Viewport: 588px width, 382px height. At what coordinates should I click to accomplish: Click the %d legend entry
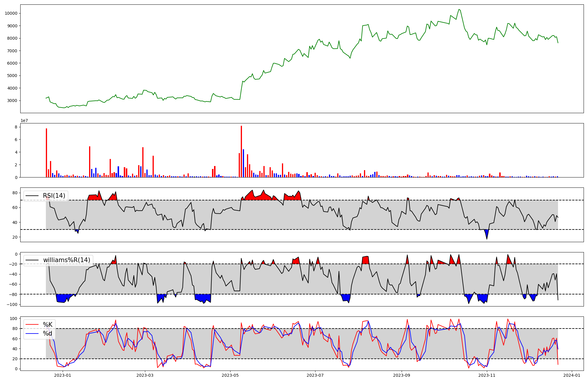48,334
